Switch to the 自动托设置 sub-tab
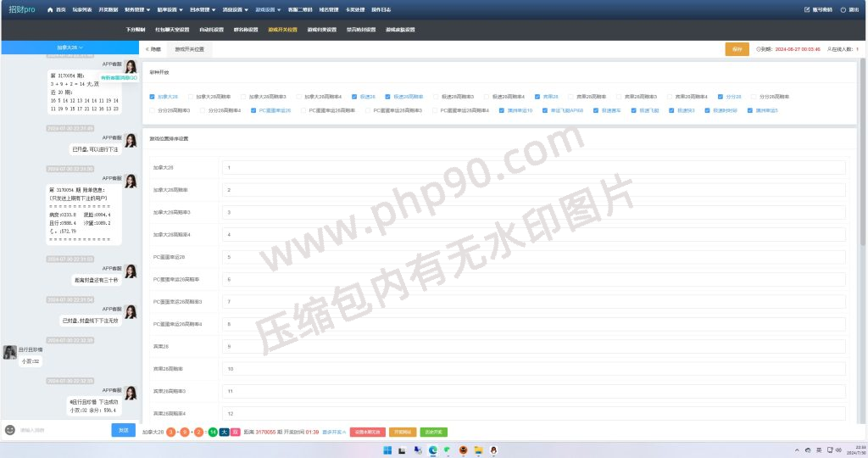 (x=211, y=29)
